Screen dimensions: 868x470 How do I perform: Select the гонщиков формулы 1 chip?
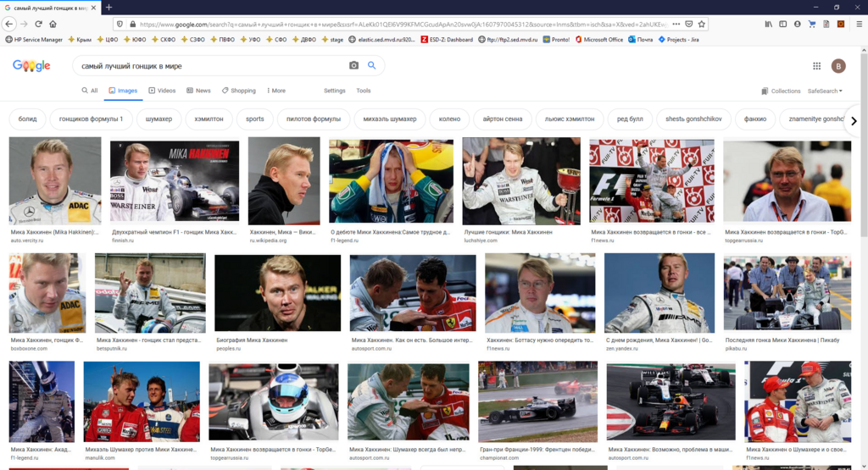tap(91, 119)
